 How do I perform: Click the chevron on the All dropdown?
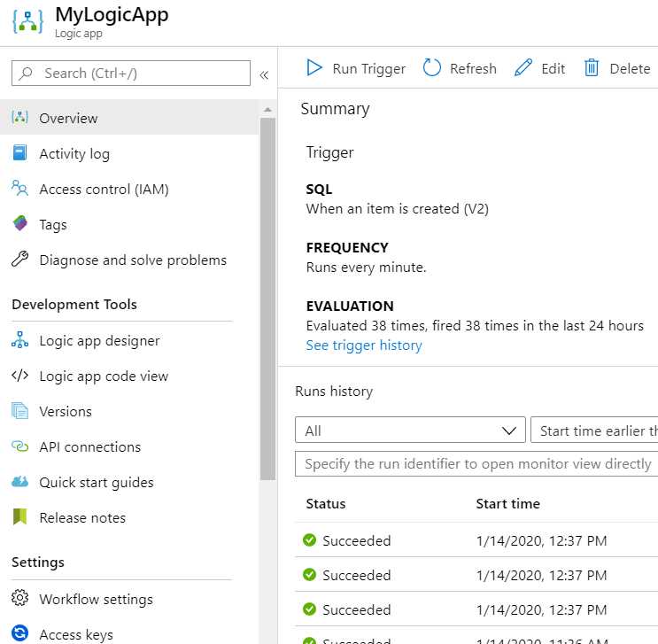[x=509, y=431]
